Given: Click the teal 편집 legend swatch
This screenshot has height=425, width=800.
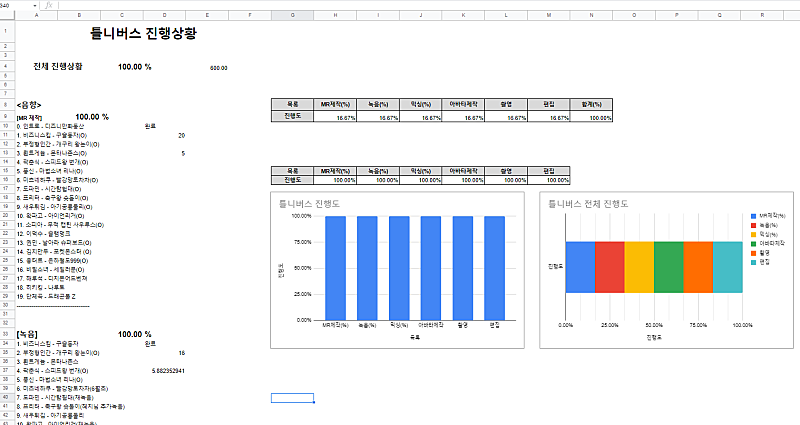Looking at the screenshot, I should (754, 261).
